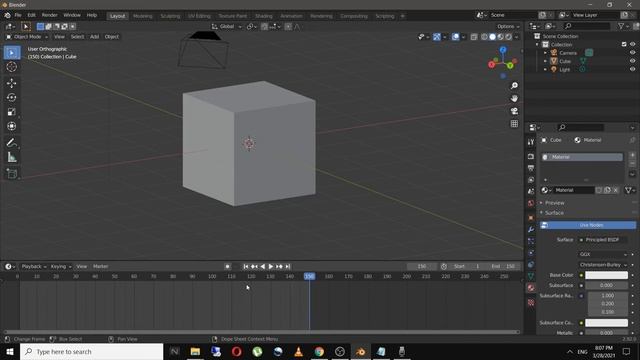Switch to Shading workspace tab
640x360 pixels.
(264, 16)
